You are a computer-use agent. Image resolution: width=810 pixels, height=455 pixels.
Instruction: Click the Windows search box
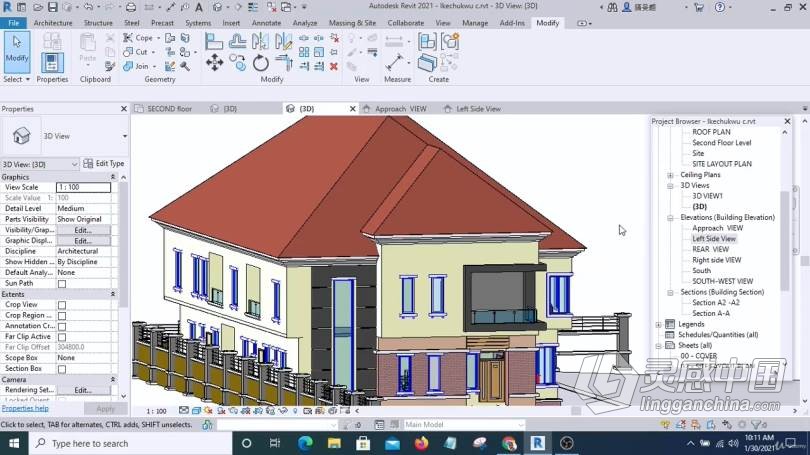(x=131, y=443)
